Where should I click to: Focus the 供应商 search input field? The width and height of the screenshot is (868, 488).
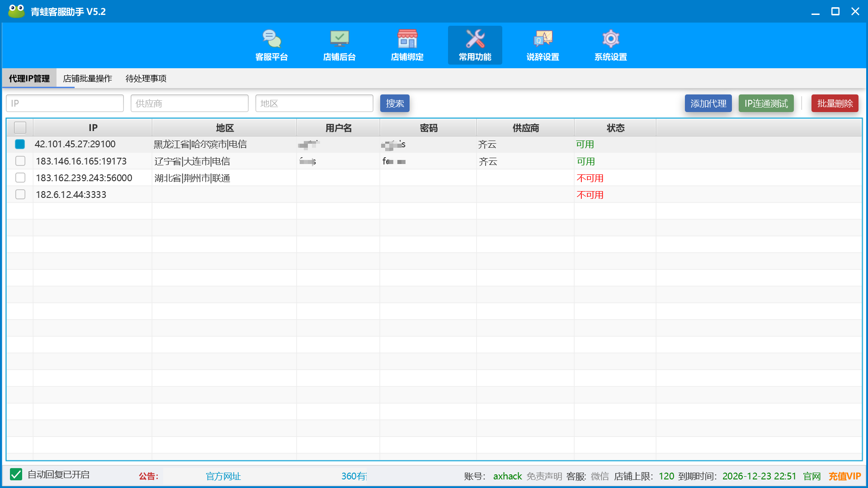tap(189, 103)
